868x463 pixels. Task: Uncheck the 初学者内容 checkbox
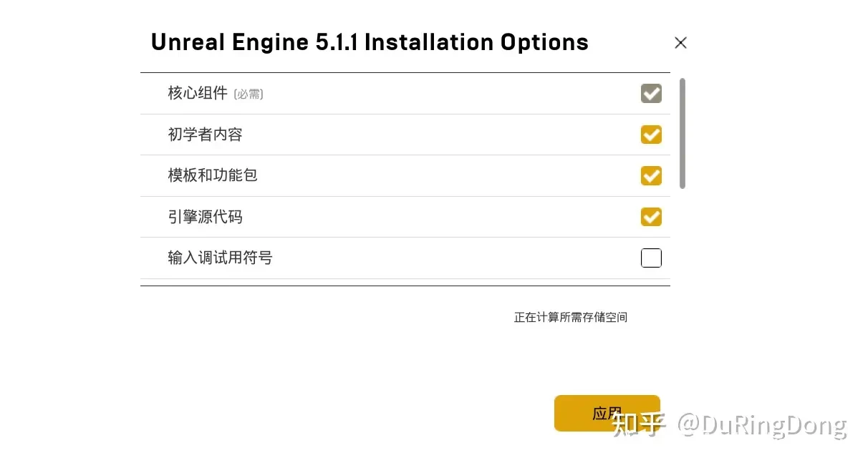[x=651, y=135]
